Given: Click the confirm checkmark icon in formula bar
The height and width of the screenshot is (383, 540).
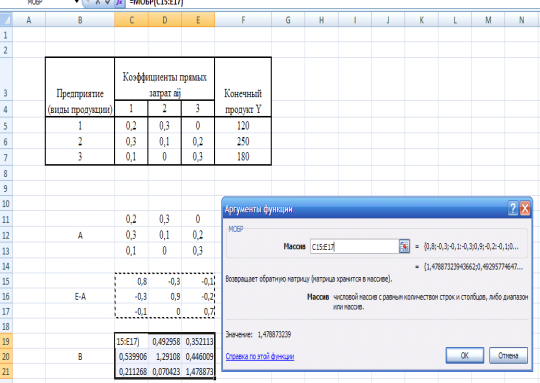Looking at the screenshot, I should (107, 2).
